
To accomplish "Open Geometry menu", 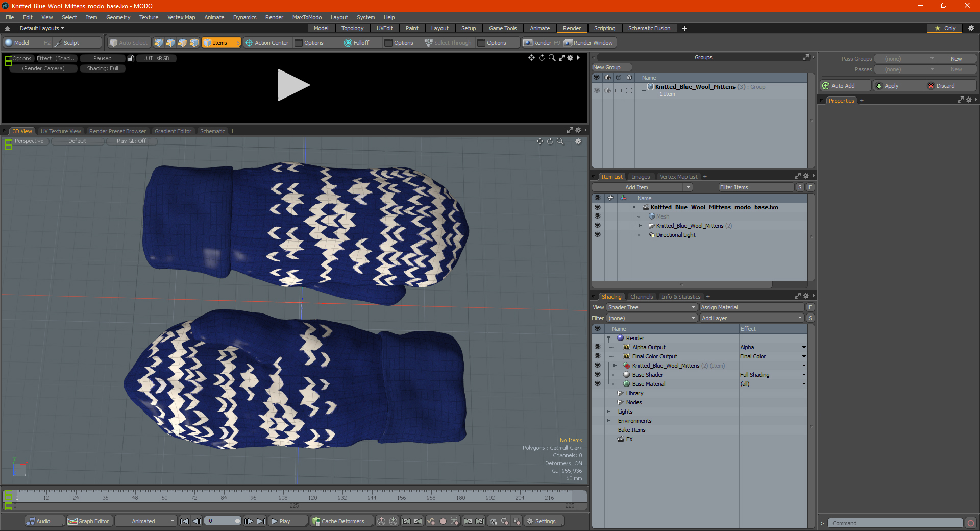I will (118, 17).
